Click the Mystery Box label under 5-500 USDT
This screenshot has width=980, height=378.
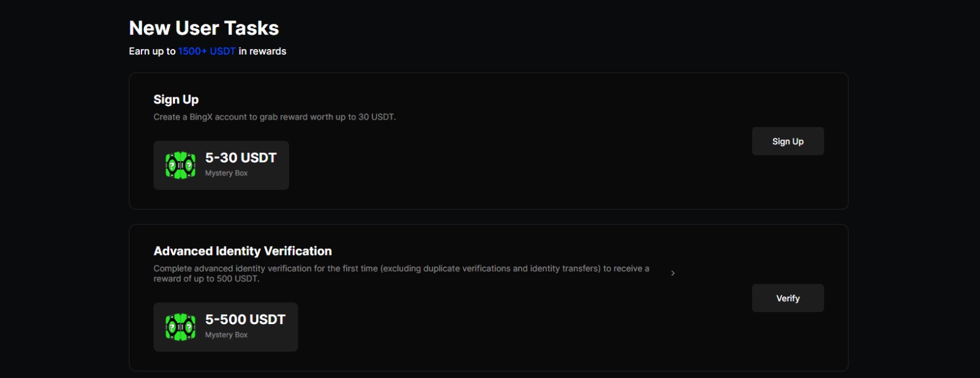(227, 335)
